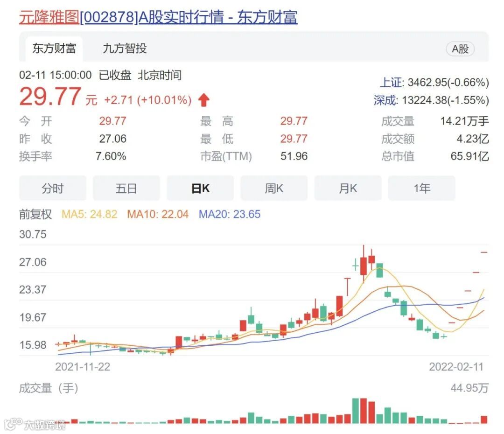Select the 月K chart tab

point(348,188)
